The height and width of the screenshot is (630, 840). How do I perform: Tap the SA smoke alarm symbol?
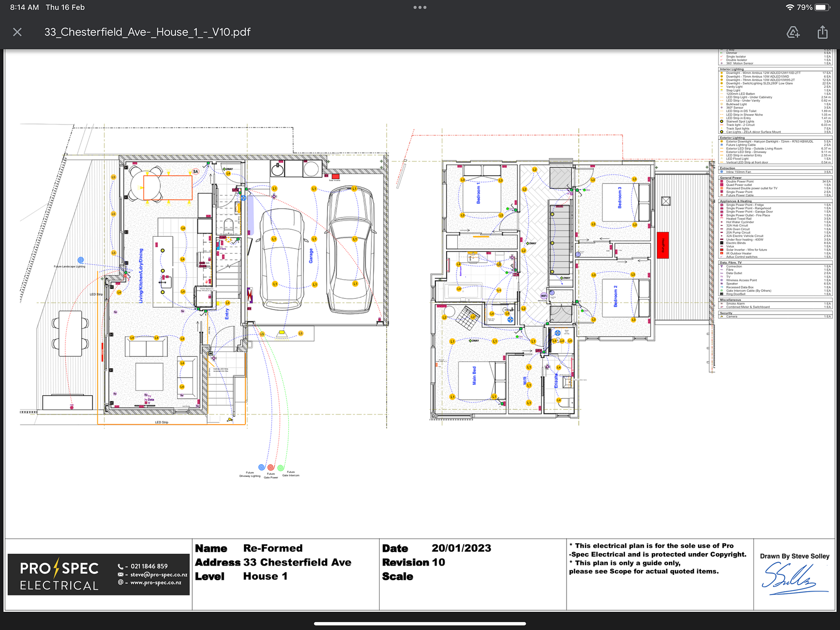[x=195, y=172]
